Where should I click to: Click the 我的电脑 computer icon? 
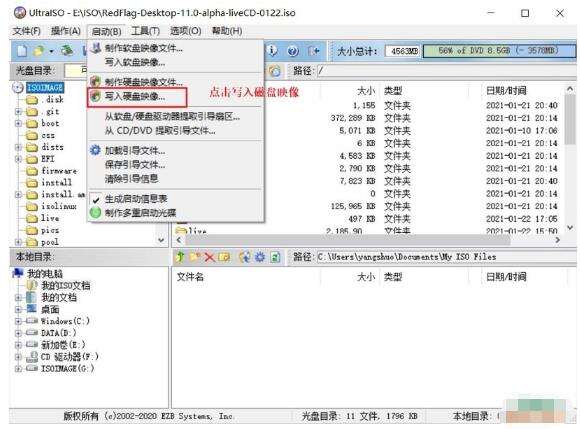[x=18, y=273]
